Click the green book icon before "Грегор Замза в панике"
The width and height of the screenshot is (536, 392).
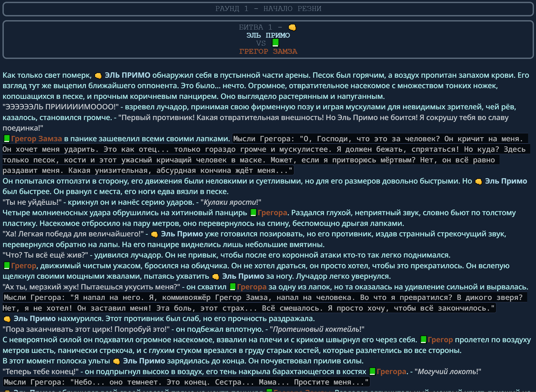click(x=7, y=139)
